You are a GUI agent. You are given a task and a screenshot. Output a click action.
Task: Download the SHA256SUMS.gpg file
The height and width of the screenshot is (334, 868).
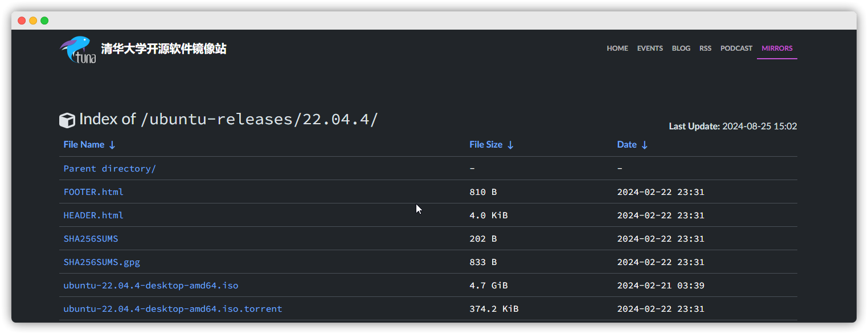(102, 262)
